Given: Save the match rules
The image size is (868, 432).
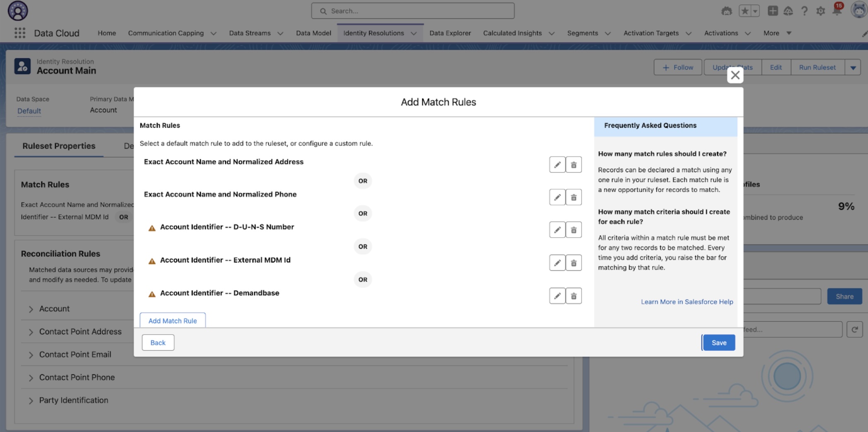Looking at the screenshot, I should 719,342.
